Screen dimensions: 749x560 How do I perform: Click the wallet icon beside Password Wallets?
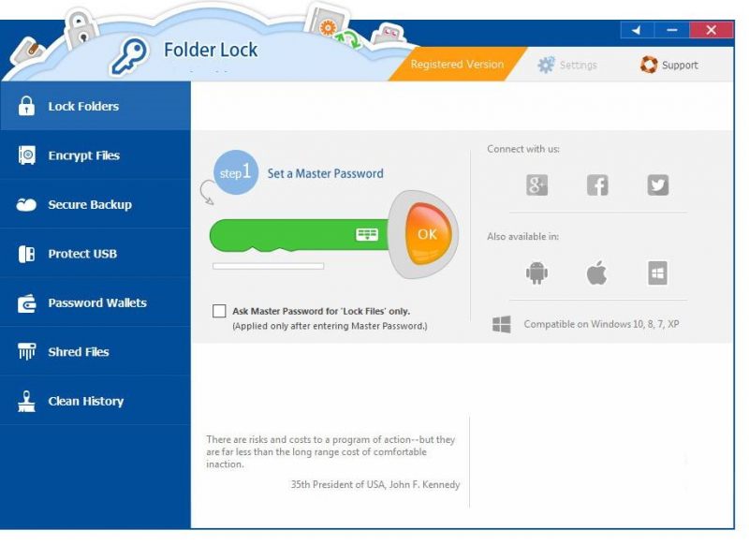click(x=27, y=302)
